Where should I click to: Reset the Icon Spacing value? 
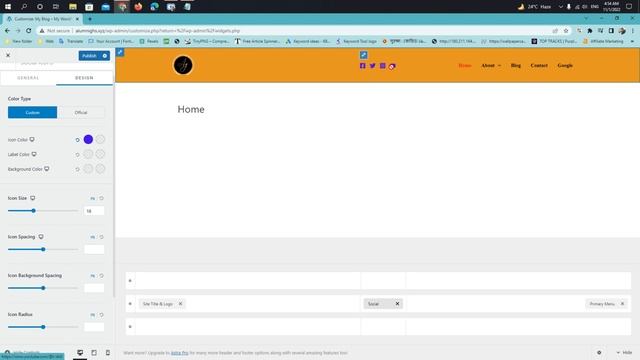(102, 237)
